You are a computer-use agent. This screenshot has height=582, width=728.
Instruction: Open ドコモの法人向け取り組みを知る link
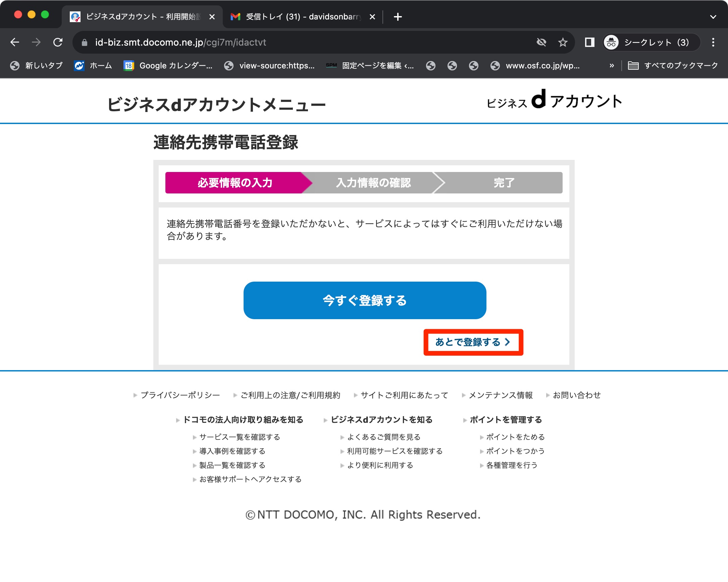point(243,420)
